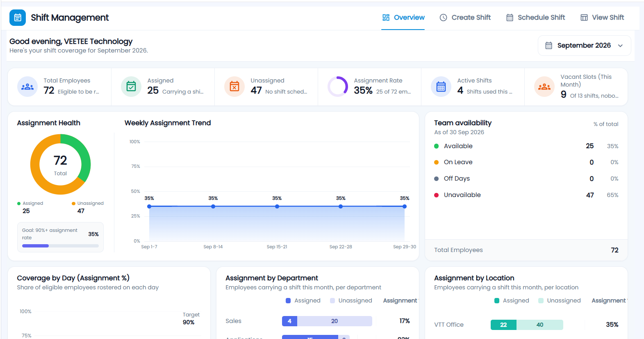Click the 90% goal progress bar
The image size is (644, 339).
pos(60,246)
